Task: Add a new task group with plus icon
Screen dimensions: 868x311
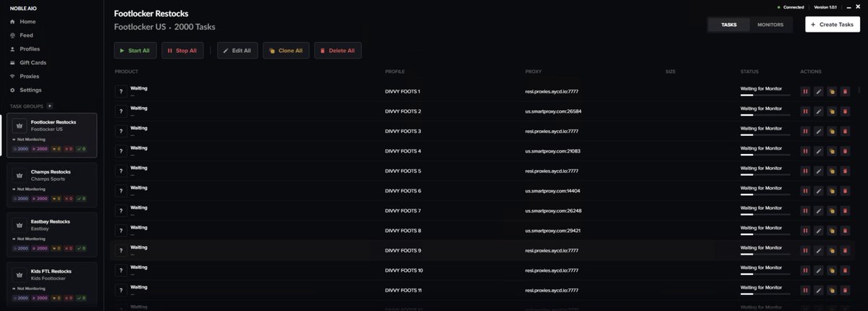Action: pos(49,106)
